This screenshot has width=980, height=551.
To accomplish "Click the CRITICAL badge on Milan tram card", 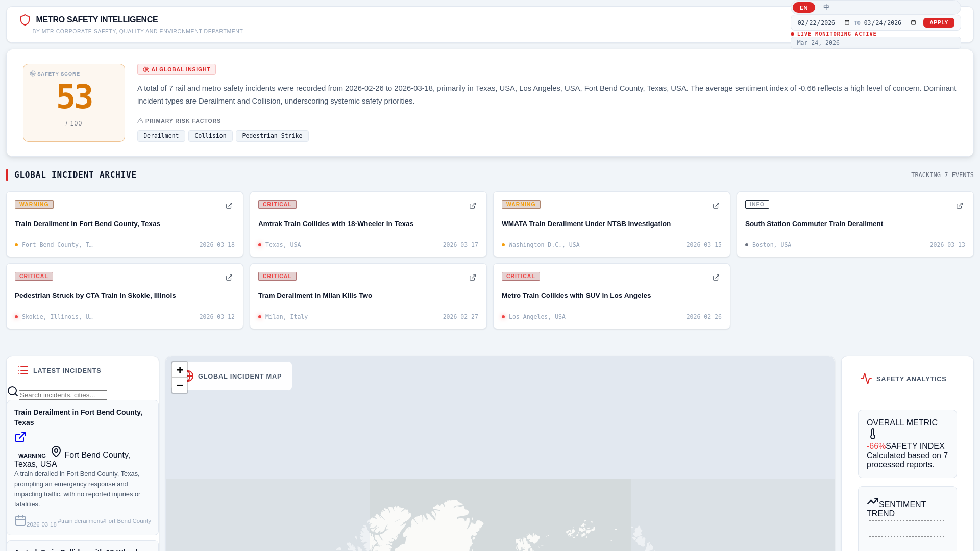I will (277, 276).
